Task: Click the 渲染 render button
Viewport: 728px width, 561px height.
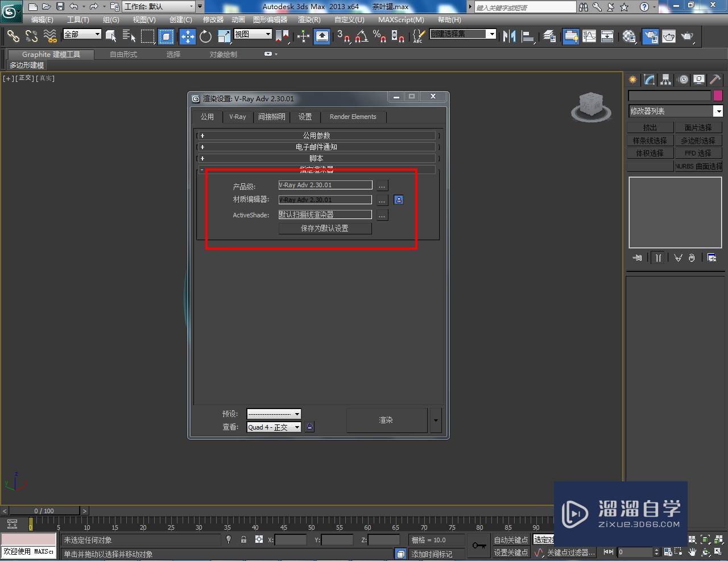Action: [x=387, y=420]
